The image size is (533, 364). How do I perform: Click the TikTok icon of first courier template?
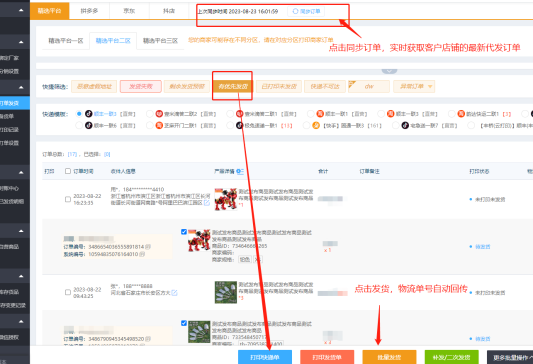[89, 114]
